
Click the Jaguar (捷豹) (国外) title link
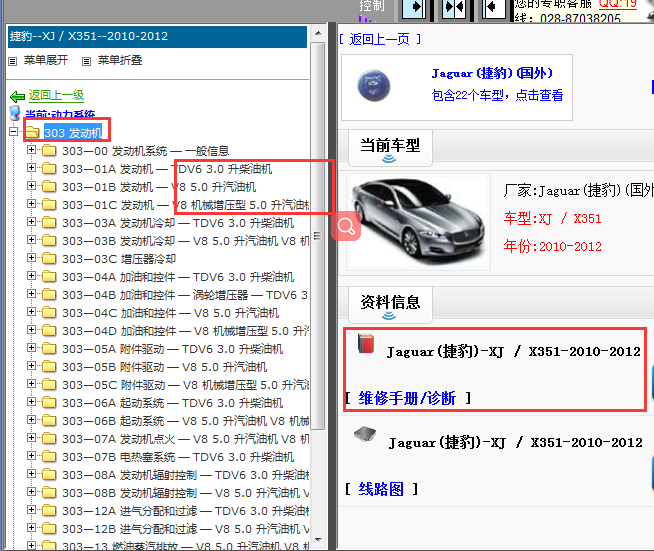[492, 73]
